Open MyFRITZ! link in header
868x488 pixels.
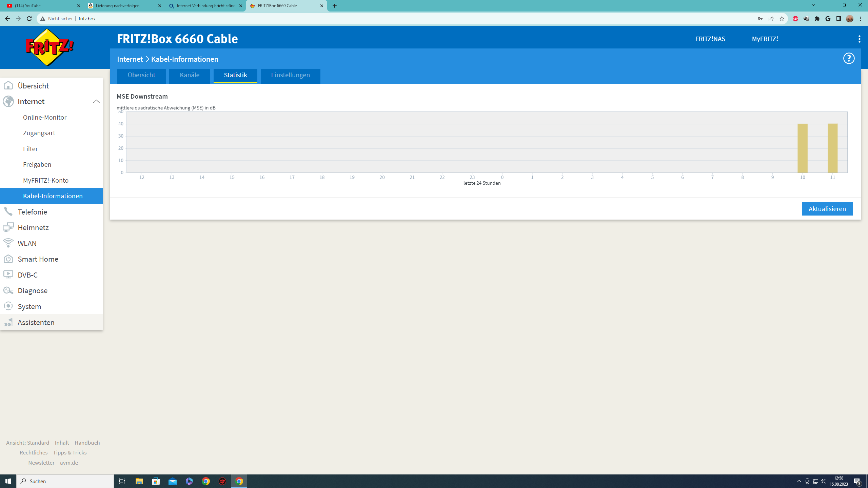click(765, 39)
